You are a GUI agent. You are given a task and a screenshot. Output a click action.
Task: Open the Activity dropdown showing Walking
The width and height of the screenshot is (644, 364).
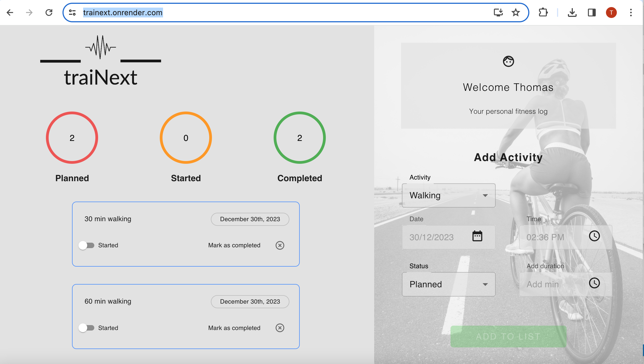(448, 195)
